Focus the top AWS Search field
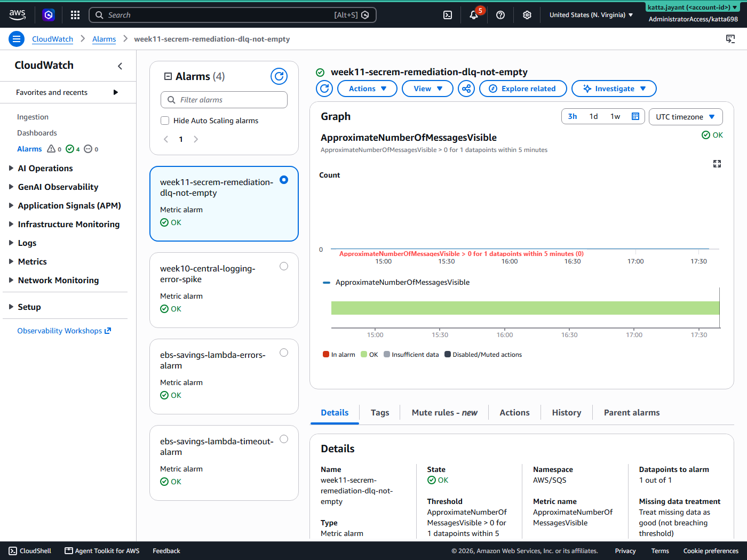The width and height of the screenshot is (747, 560). click(x=233, y=15)
